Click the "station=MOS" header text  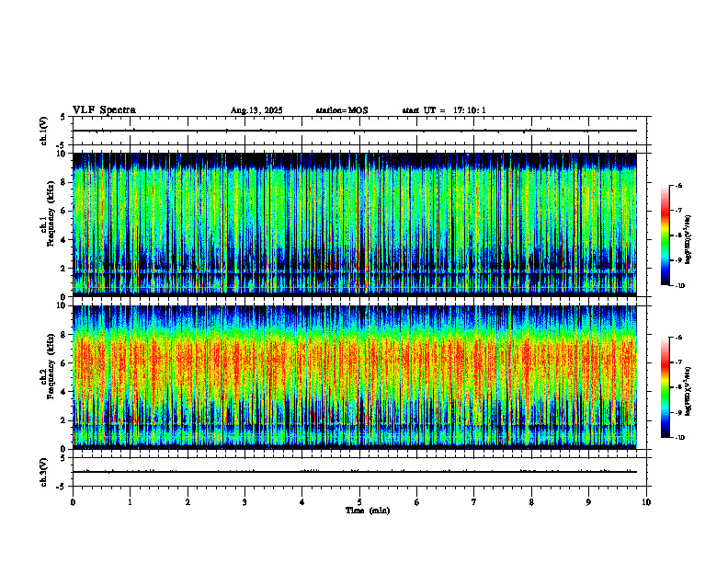coord(342,110)
